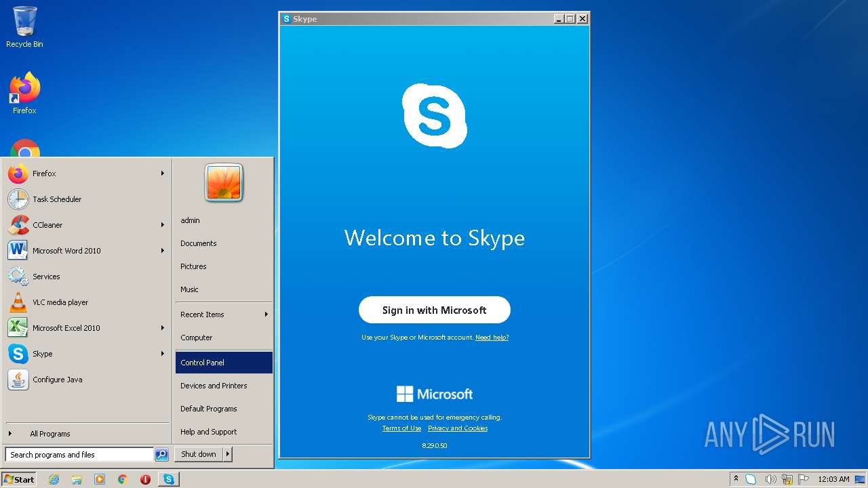868x488 pixels.
Task: Expand Firefox jump list arrow
Action: coord(163,174)
